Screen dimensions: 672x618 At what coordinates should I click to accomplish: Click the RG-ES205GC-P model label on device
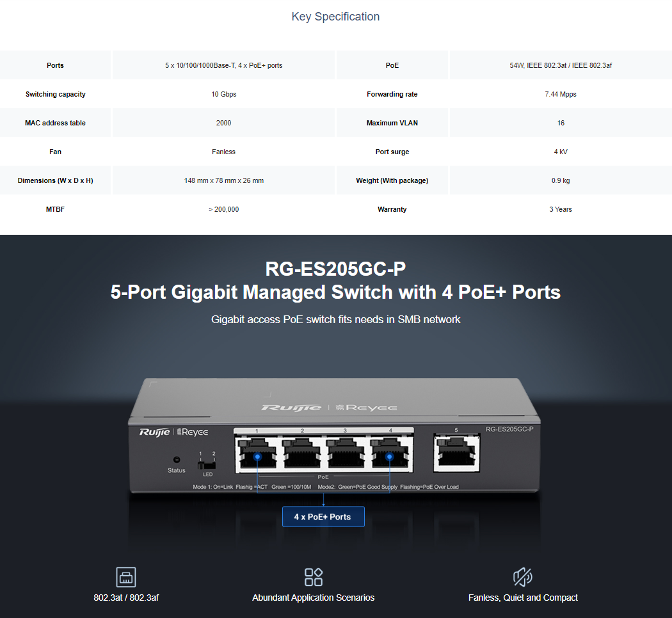point(509,429)
